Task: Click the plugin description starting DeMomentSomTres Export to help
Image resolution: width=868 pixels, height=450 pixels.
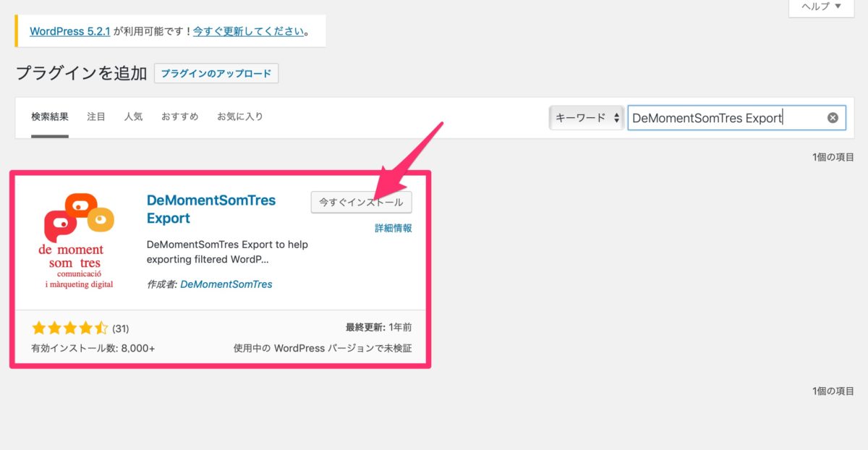Action: click(x=227, y=252)
